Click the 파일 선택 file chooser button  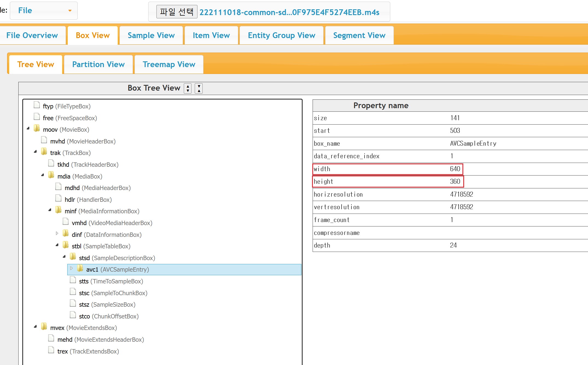click(x=177, y=12)
